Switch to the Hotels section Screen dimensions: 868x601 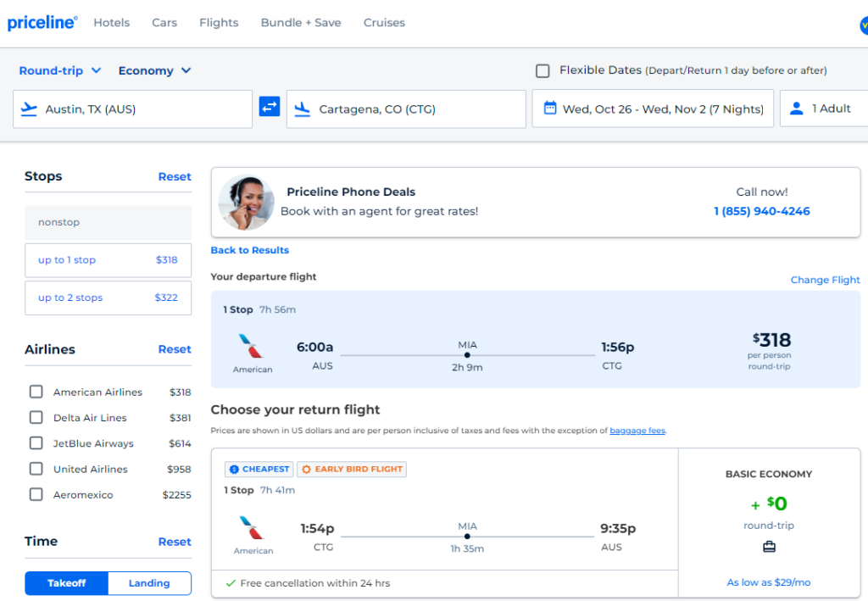coord(111,23)
